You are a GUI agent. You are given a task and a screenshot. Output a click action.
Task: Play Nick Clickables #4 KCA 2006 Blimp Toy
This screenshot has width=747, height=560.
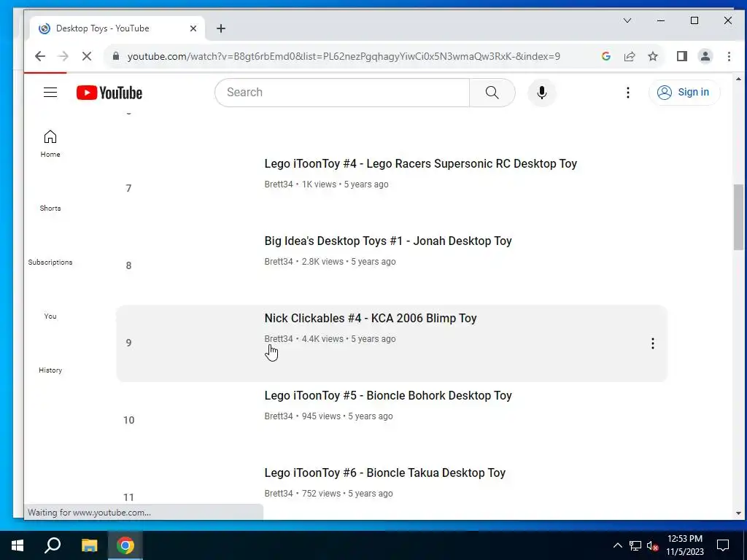click(x=370, y=318)
